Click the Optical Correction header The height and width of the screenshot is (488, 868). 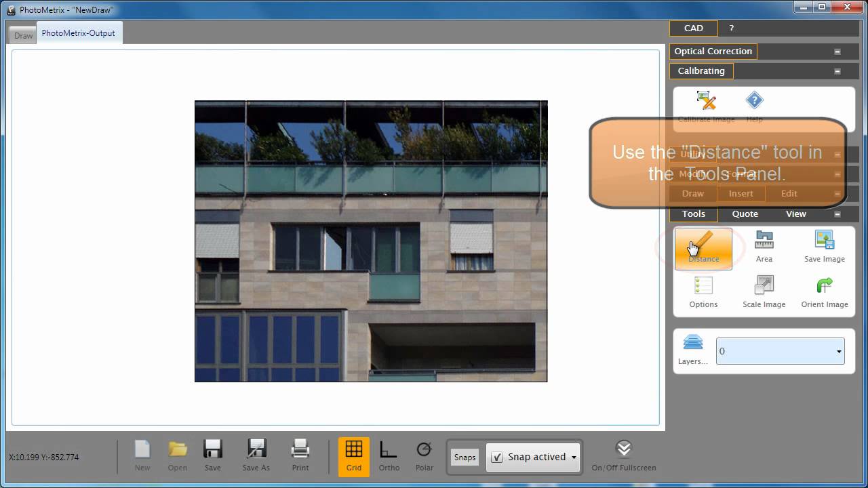[713, 52]
